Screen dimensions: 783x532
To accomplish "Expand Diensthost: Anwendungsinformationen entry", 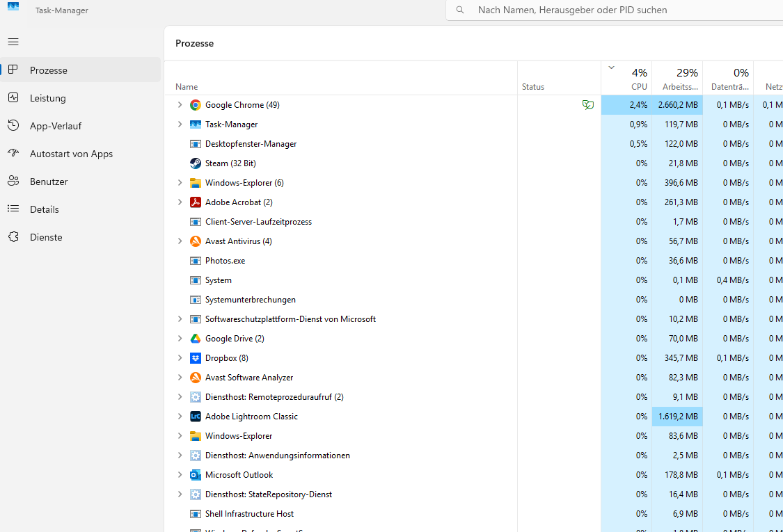I will click(x=180, y=455).
